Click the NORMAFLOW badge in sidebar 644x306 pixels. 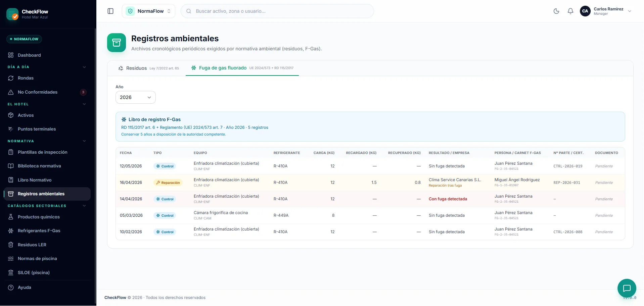click(x=24, y=39)
